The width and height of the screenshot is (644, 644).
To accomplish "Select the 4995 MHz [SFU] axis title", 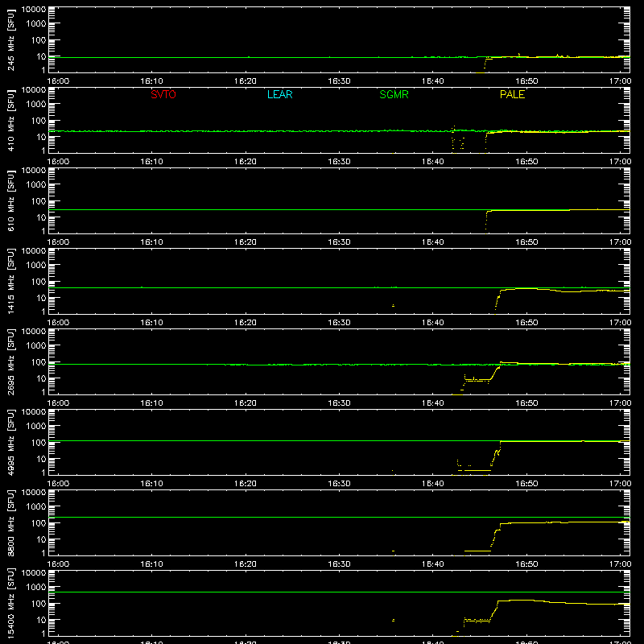I will click(x=10, y=442).
